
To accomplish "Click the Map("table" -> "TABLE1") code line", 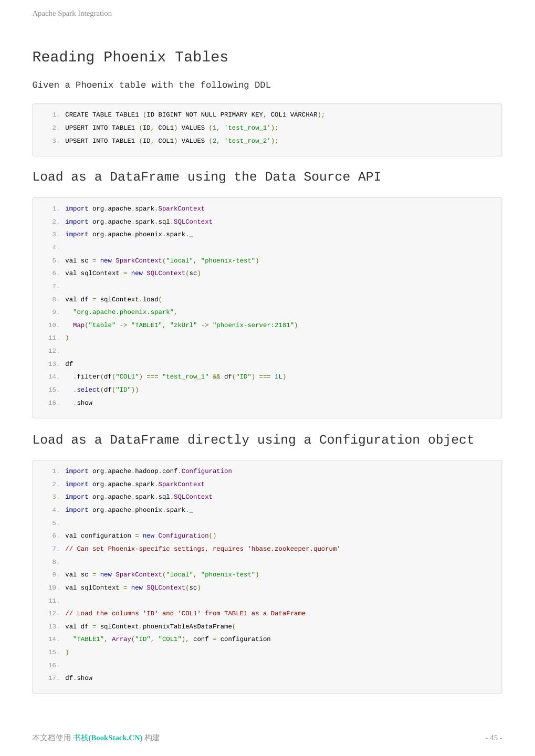I will click(185, 325).
